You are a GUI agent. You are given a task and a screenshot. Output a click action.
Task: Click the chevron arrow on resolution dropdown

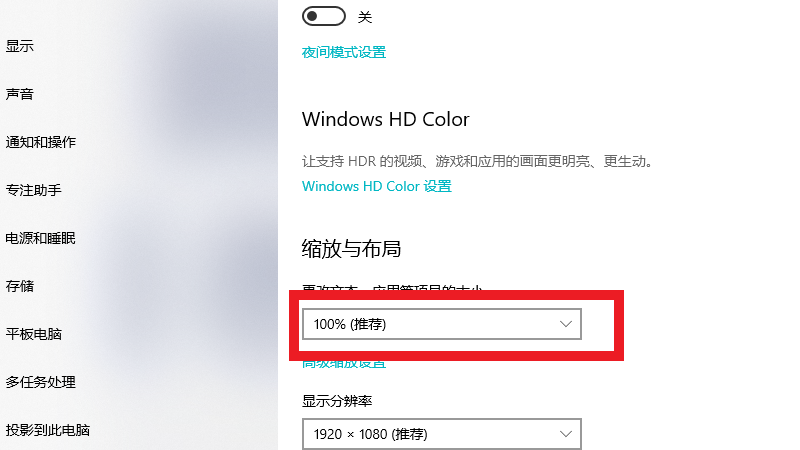(565, 434)
